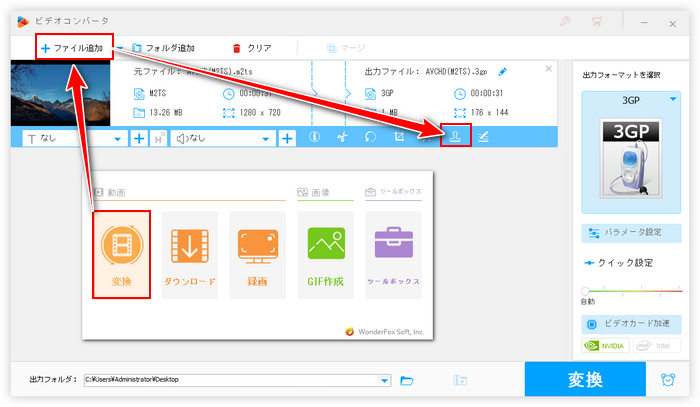This screenshot has width=700, height=407.
Task: Click the rotate video icon
Action: pyautogui.click(x=370, y=138)
